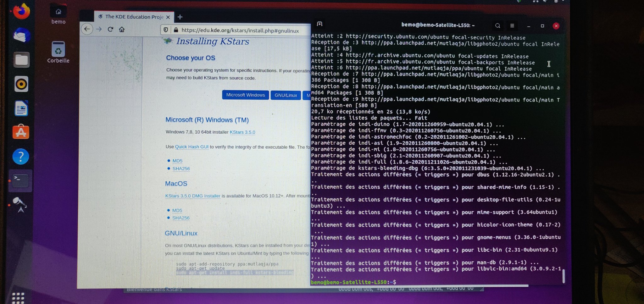
Task: Open Rhythmbox music player from dock
Action: coord(21,84)
